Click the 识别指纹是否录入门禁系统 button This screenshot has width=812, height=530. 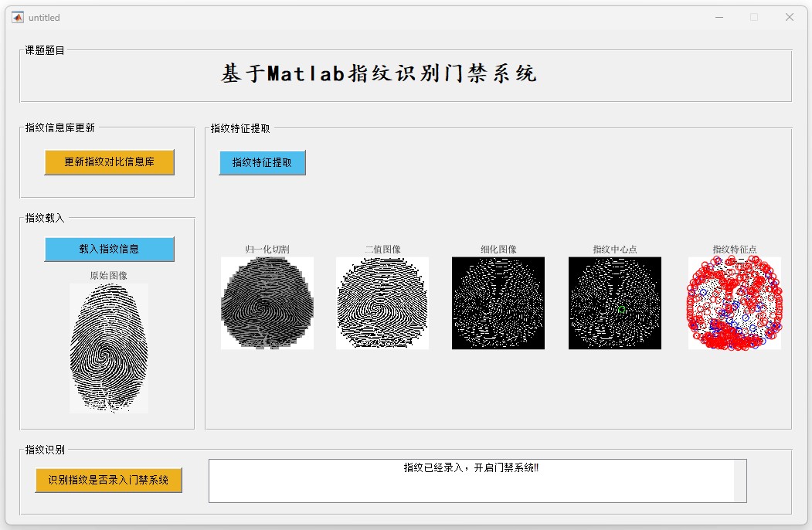click(x=109, y=481)
